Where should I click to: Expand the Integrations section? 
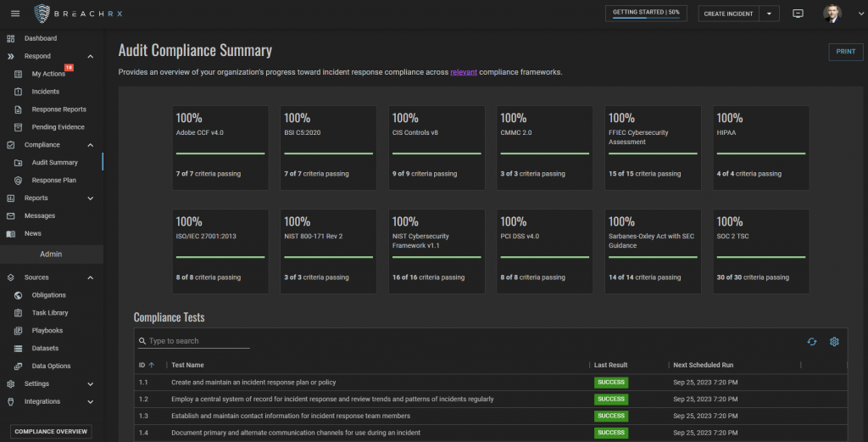90,401
